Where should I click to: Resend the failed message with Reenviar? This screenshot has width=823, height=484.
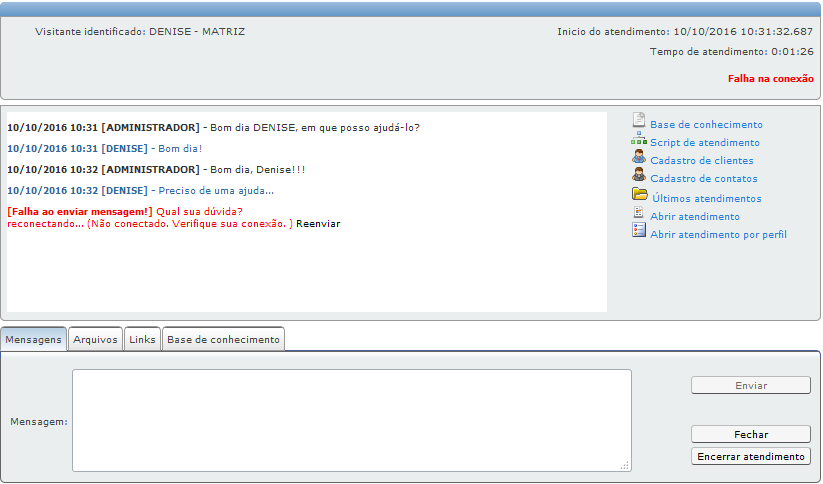pos(318,224)
